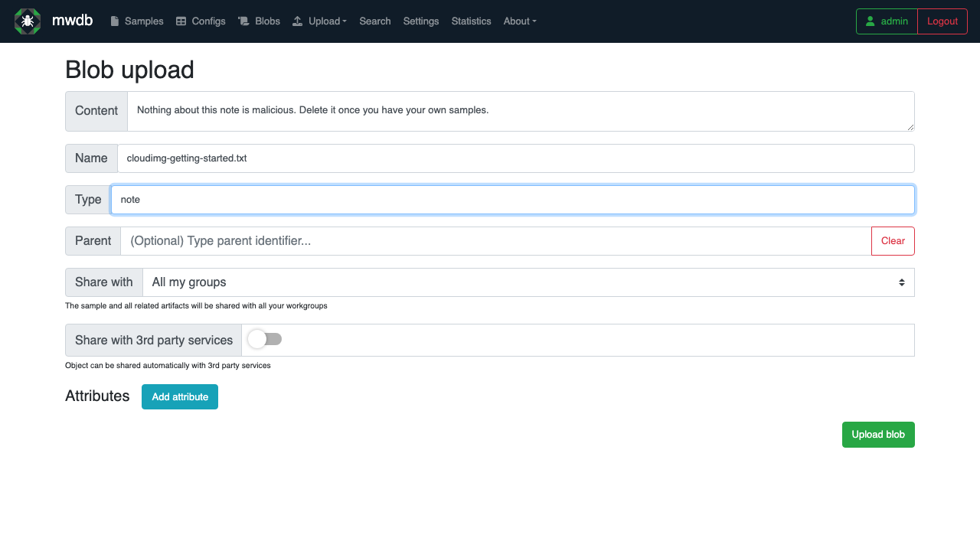Image resolution: width=980 pixels, height=551 pixels.
Task: Click into the Name field with cloudimg-getting-started.txt
Action: pos(516,158)
